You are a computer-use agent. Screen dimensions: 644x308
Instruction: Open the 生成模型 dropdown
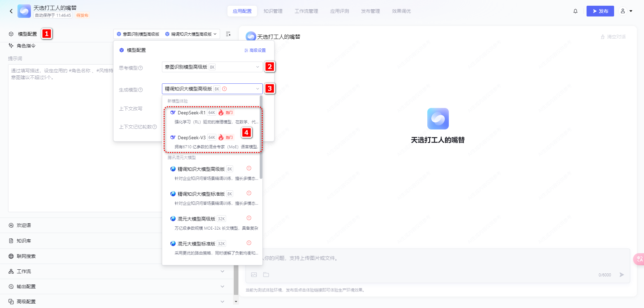(212, 89)
